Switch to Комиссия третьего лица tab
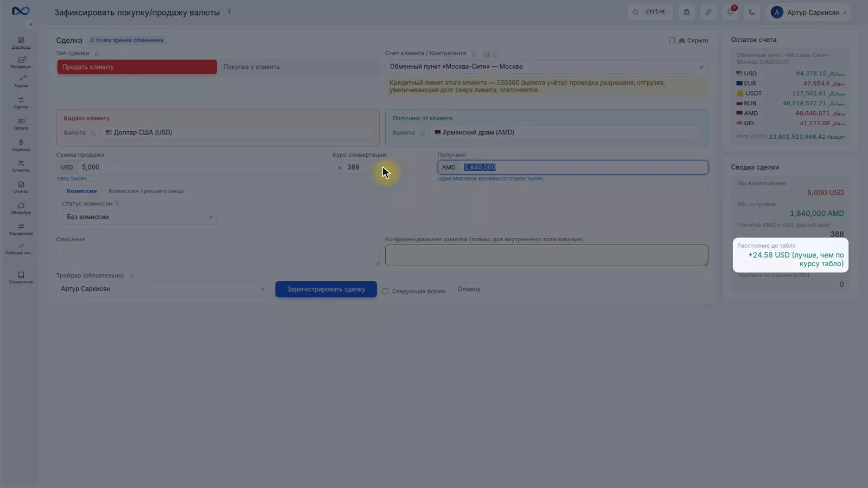Viewport: 868px width, 488px height. [x=146, y=191]
